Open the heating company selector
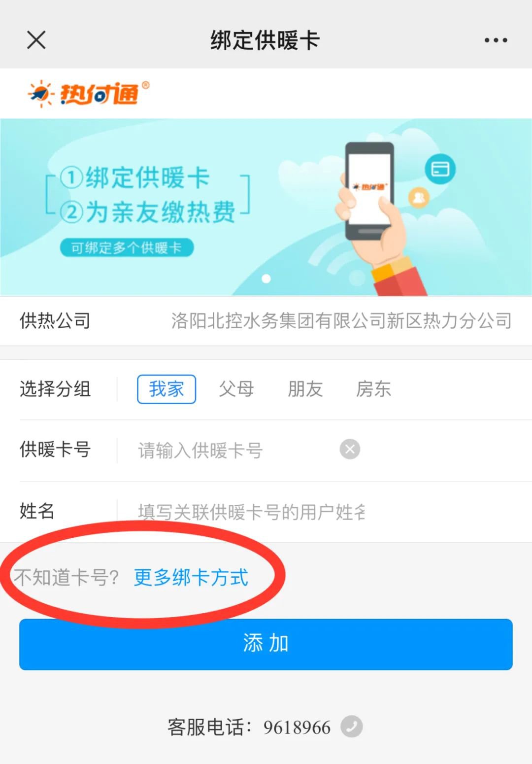 click(266, 321)
